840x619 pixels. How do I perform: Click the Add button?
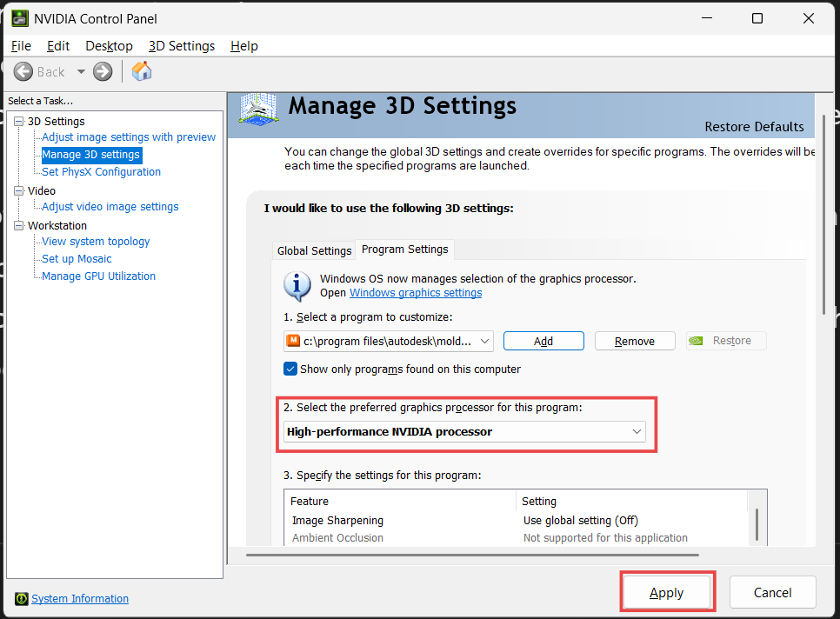(x=543, y=341)
